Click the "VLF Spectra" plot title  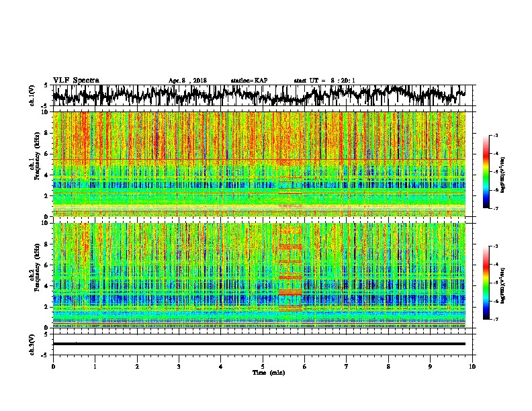click(x=76, y=81)
